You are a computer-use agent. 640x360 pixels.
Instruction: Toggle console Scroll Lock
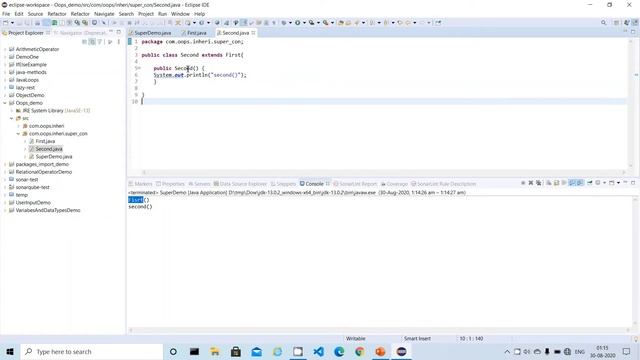[x=556, y=183]
